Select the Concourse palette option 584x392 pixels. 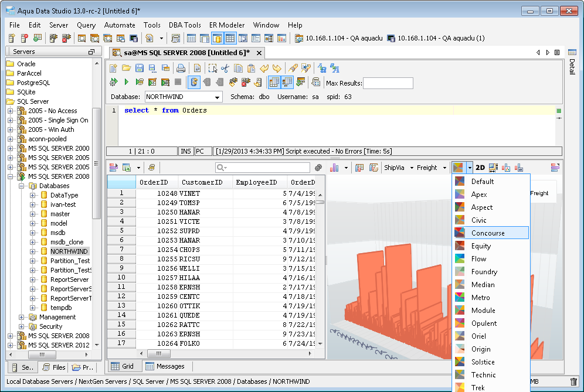(491, 233)
